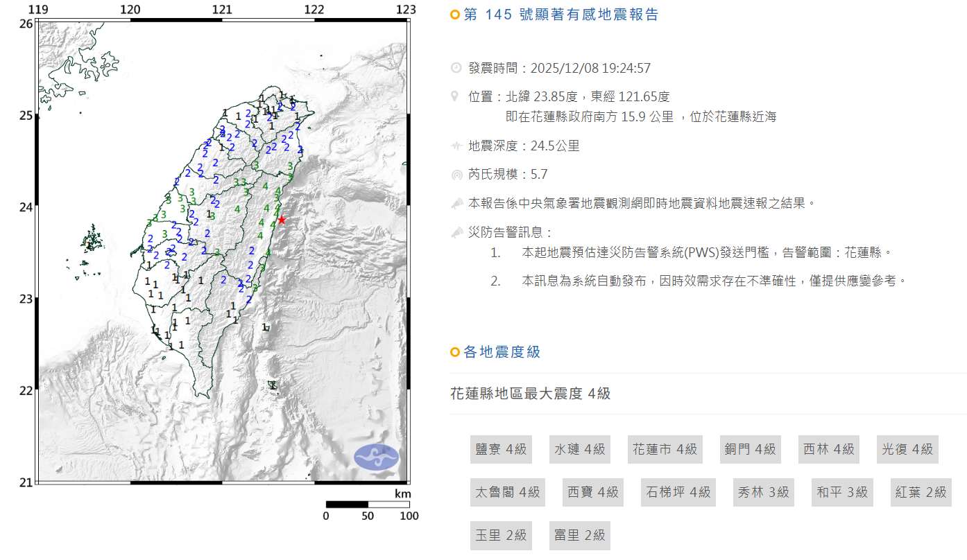Click the 太魯閣 4級 station label
Screen dimensions: 967x560
[x=508, y=492]
